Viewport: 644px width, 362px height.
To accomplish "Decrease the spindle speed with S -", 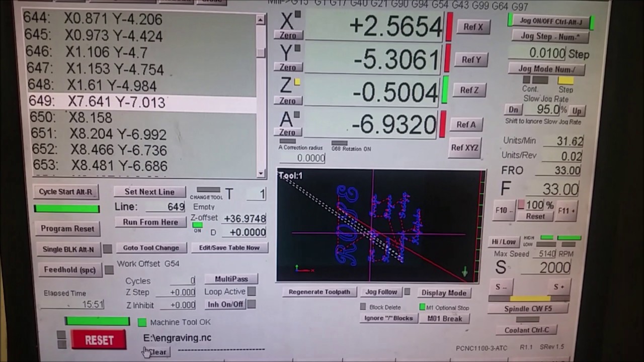I will [x=501, y=287].
